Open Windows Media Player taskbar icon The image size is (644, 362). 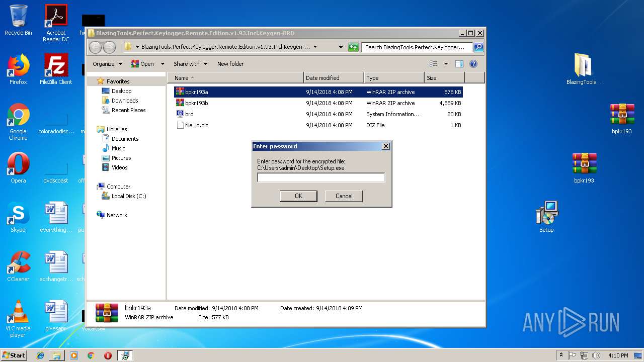[74, 355]
